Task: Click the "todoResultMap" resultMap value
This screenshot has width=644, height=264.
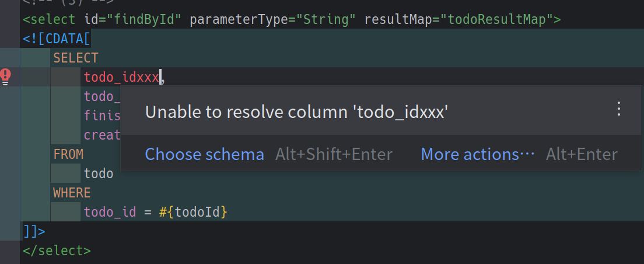Action: tap(496, 20)
